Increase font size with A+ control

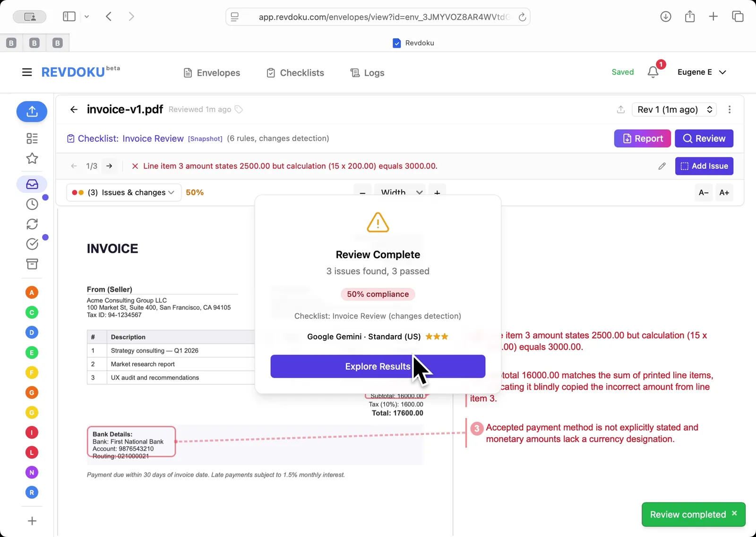click(x=724, y=192)
